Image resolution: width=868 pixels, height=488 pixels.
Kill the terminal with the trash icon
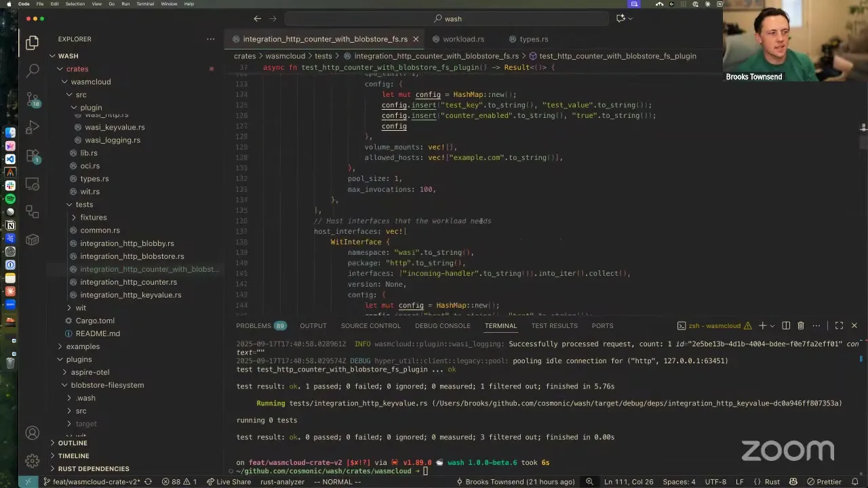pyautogui.click(x=801, y=326)
